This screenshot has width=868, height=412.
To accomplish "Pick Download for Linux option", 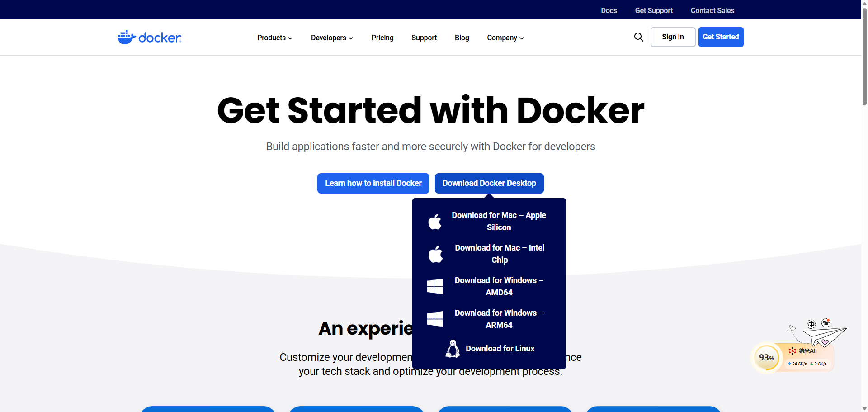I will tap(489, 349).
